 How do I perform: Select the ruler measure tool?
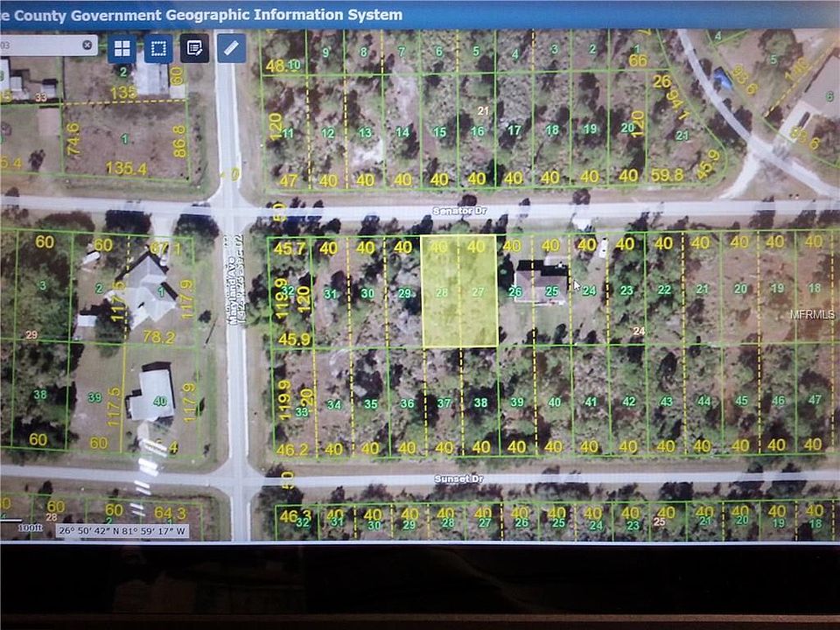pyautogui.click(x=231, y=48)
